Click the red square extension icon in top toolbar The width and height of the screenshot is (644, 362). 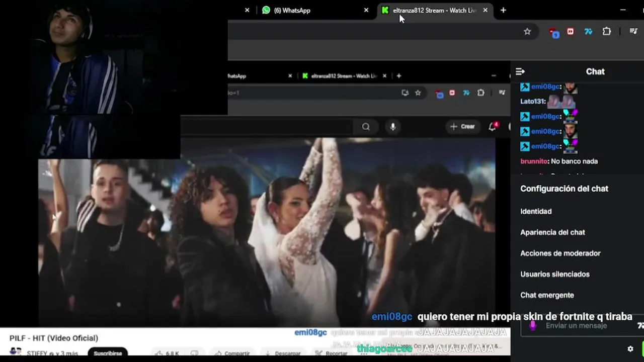(x=570, y=31)
